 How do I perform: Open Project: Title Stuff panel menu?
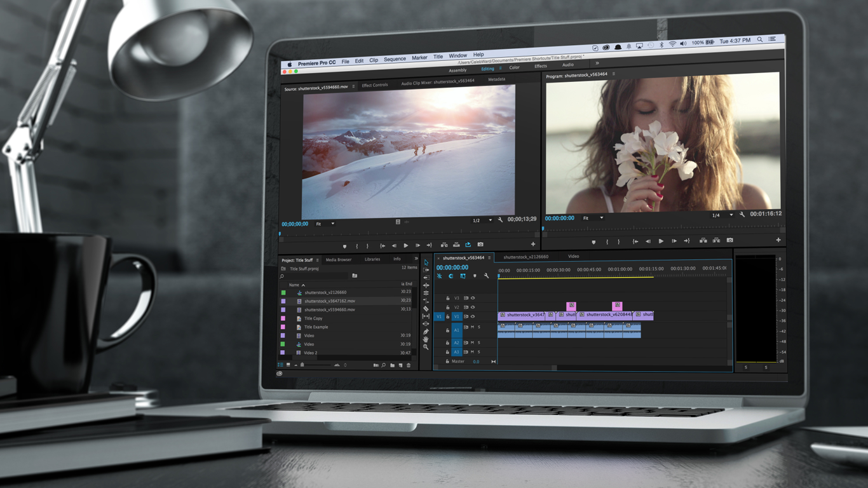[x=317, y=260]
